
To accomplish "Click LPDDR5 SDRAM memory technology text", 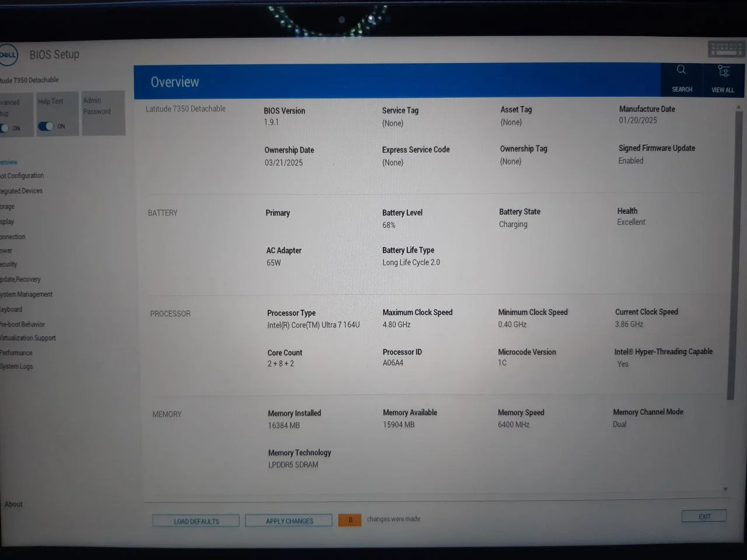I will (x=294, y=465).
